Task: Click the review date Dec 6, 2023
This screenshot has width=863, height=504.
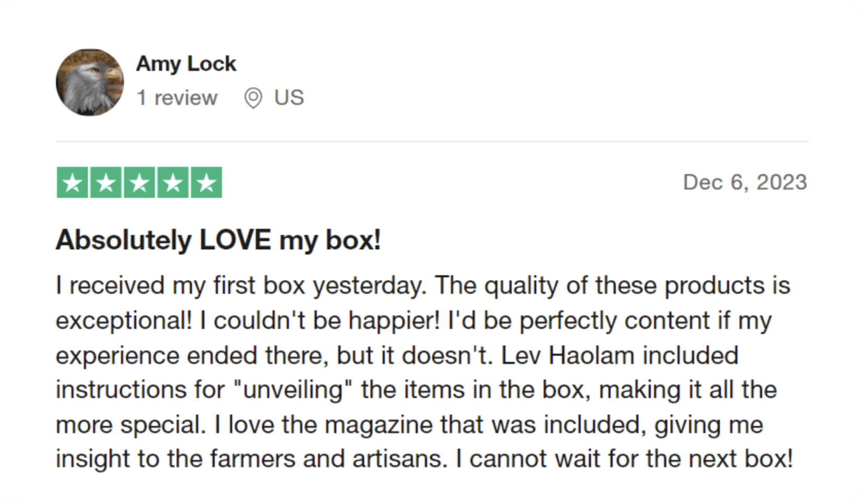Action: click(x=745, y=182)
